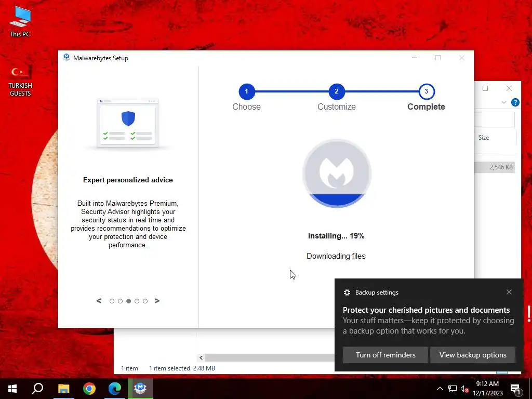The height and width of the screenshot is (399, 532).
Task: Minimize the Malwarebytes Setup window
Action: (414, 58)
